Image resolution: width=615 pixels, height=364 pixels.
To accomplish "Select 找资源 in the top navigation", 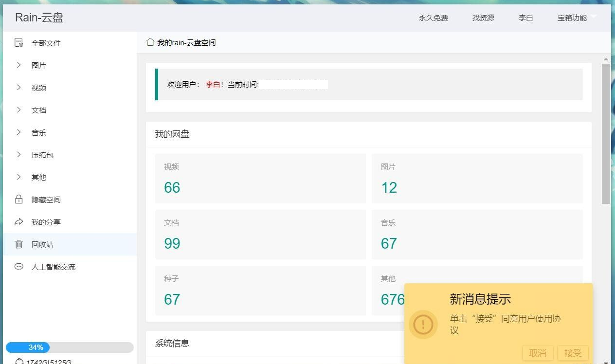I will pyautogui.click(x=483, y=18).
